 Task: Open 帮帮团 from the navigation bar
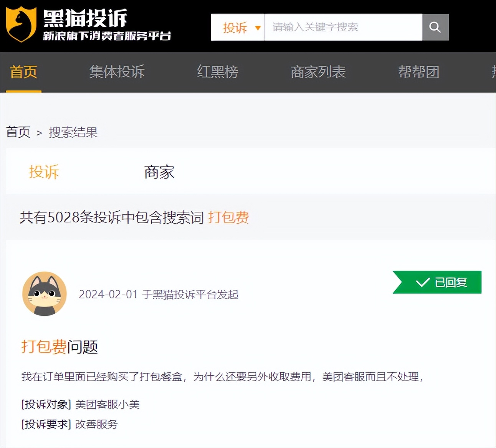(418, 72)
